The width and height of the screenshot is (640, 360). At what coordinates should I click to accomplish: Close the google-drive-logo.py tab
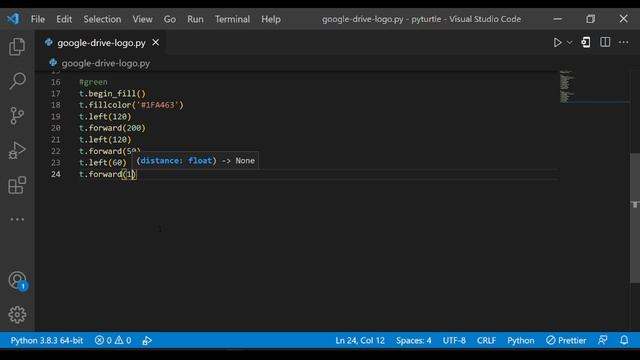pyautogui.click(x=156, y=42)
